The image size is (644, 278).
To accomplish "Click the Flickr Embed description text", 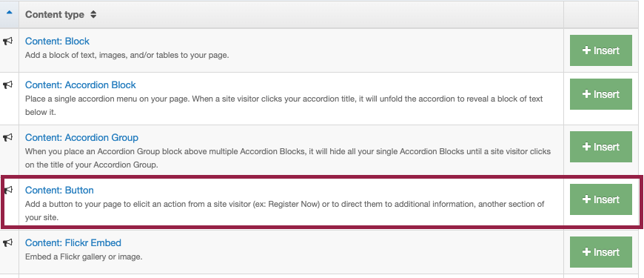I will pyautogui.click(x=84, y=257).
